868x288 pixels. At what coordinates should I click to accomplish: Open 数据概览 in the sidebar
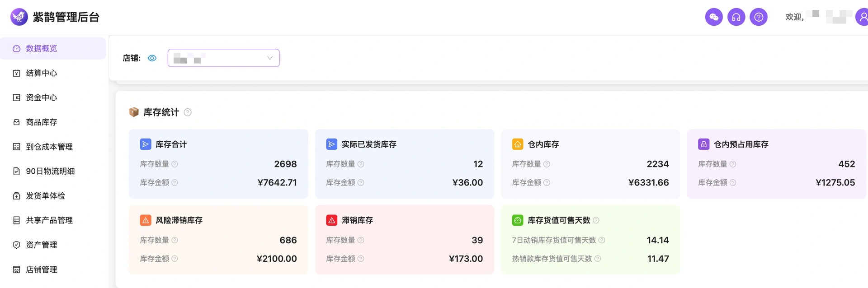[x=53, y=48]
